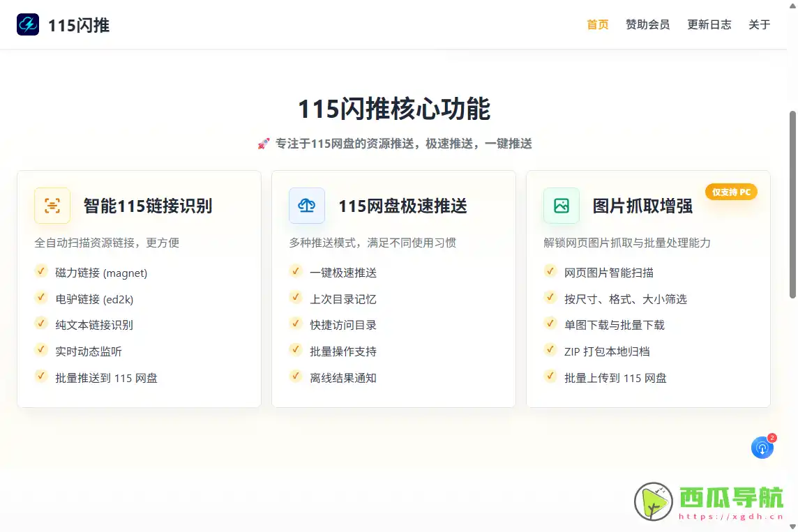Click the checkmark beside 批量操作支持
Viewport: 798px width, 532px height.
point(296,349)
